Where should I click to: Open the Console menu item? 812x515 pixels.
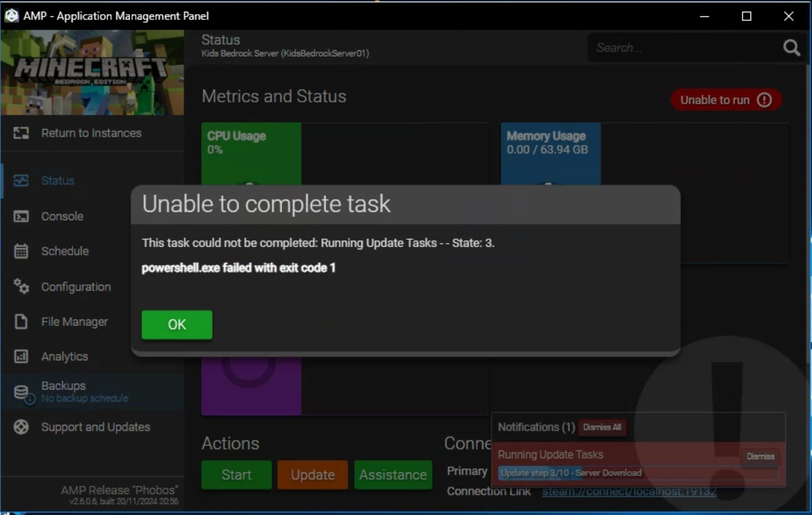click(62, 217)
